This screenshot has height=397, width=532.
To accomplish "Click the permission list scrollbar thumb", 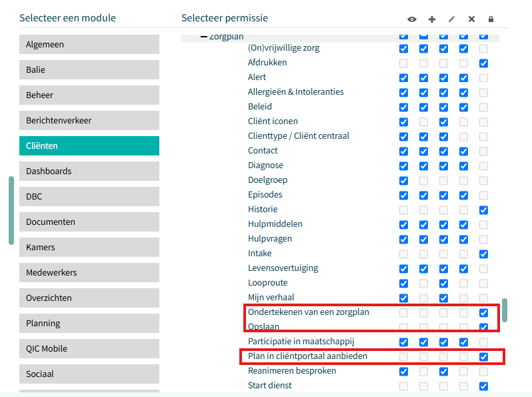I will [x=505, y=310].
